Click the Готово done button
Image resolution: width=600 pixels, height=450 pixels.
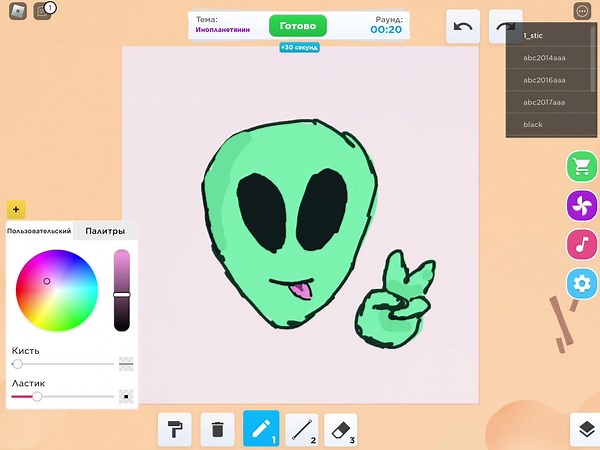pos(298,26)
